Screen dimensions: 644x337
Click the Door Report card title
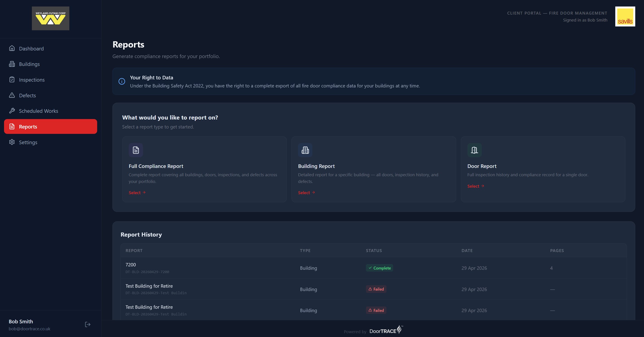point(482,166)
